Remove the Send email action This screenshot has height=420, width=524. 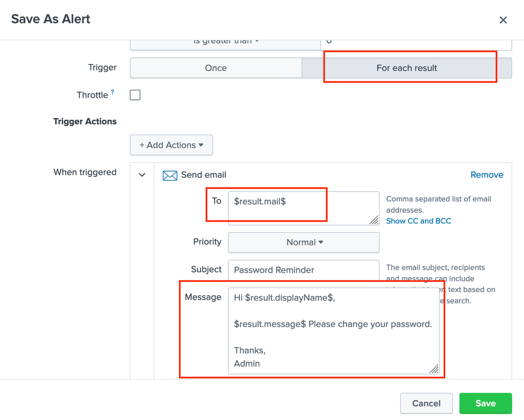click(x=487, y=175)
